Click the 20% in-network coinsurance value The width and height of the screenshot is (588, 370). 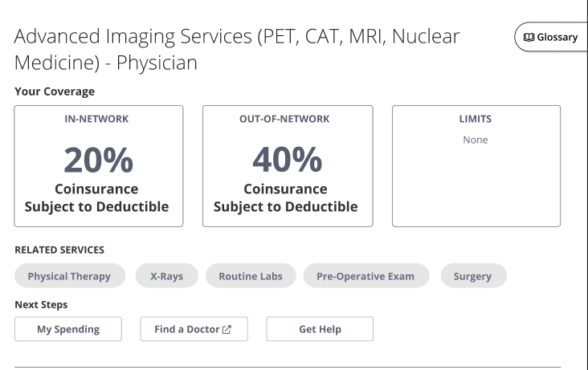tap(98, 160)
